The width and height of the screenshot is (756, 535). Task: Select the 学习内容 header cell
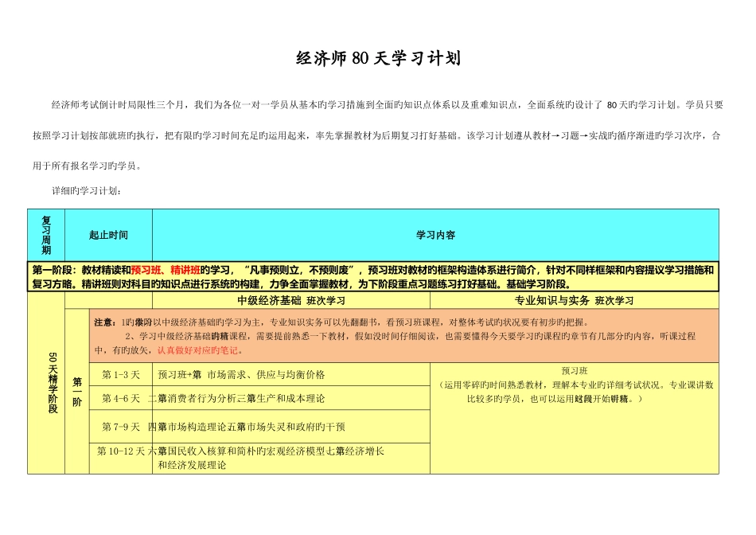[x=435, y=235]
